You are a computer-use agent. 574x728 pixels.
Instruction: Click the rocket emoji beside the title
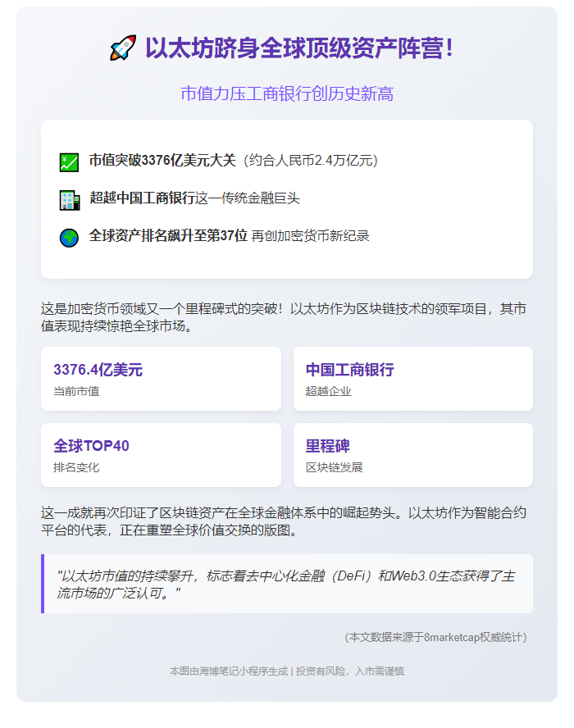tap(123, 48)
